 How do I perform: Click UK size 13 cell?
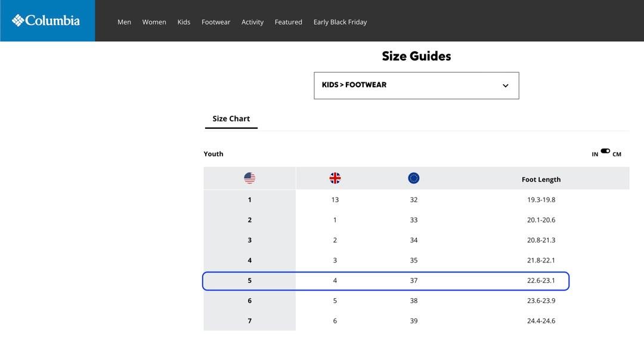pos(335,200)
